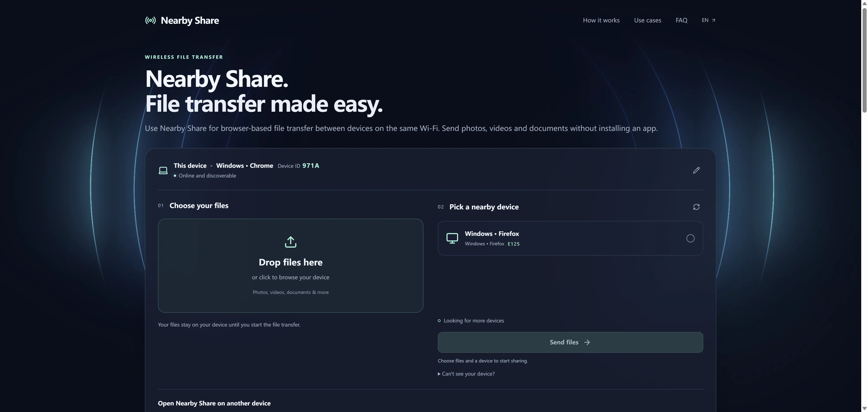Click the "or click to browse your device" text
868x412 pixels.
tap(290, 277)
